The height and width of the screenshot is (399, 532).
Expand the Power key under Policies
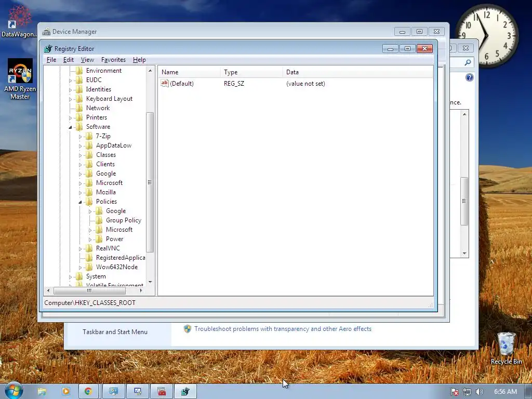(x=90, y=240)
